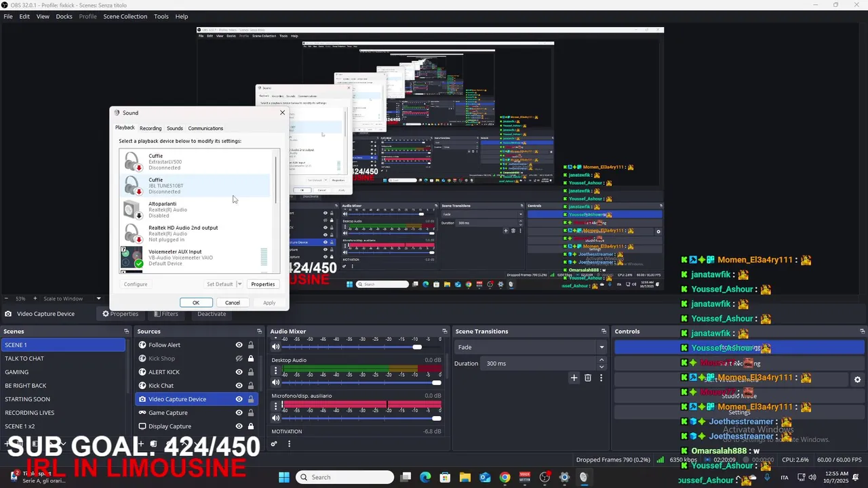Pop out the Audio Mixer dock

pyautogui.click(x=444, y=331)
